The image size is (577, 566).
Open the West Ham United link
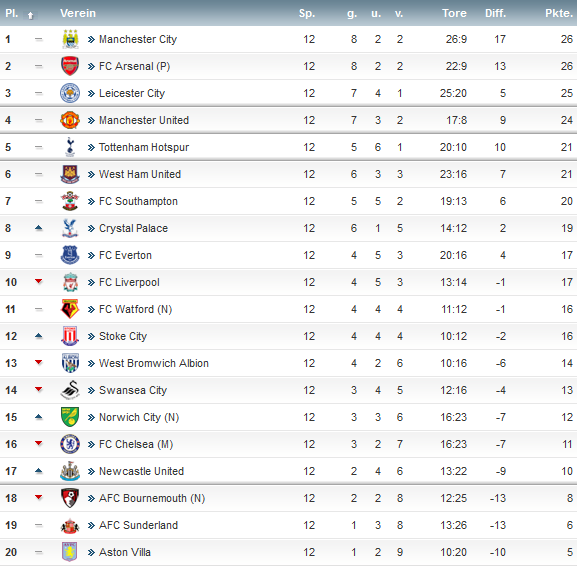(140, 174)
